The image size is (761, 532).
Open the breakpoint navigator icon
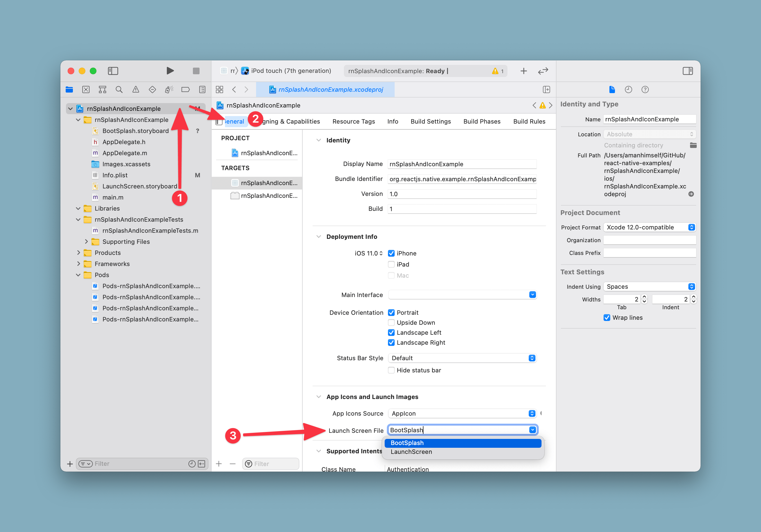186,89
